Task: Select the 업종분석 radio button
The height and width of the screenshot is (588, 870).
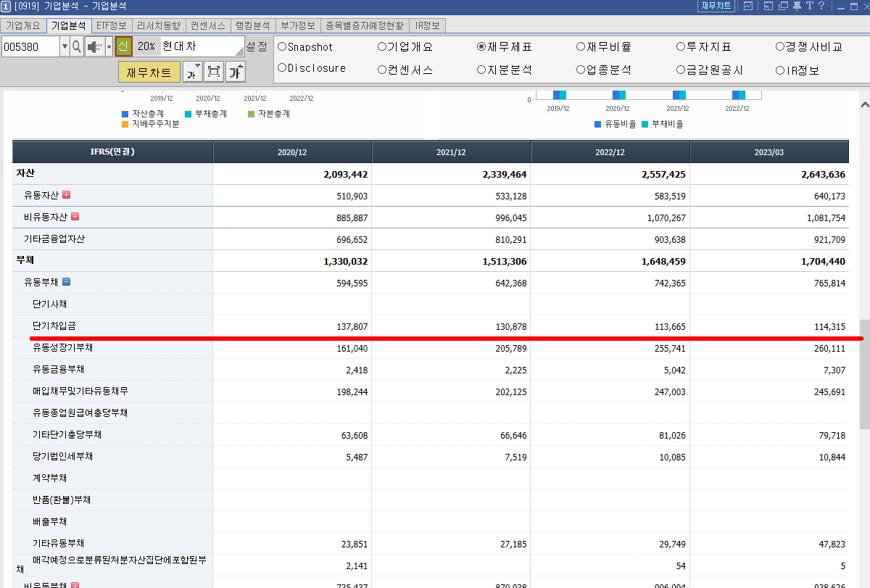Action: pyautogui.click(x=581, y=70)
